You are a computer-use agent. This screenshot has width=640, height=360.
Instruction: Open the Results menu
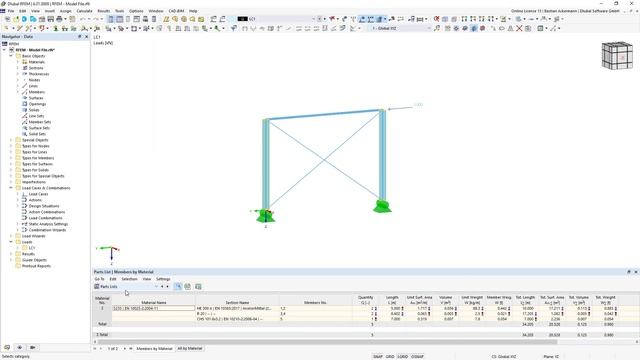pyautogui.click(x=104, y=11)
